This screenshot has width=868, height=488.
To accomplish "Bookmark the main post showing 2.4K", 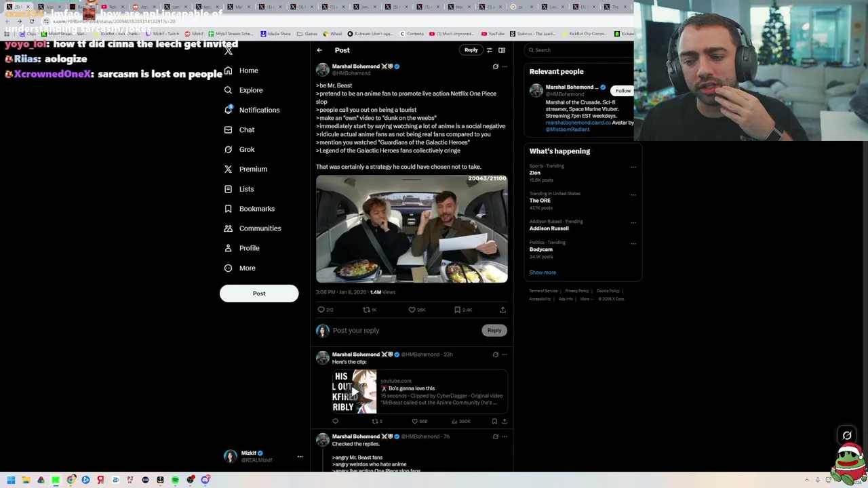I will (x=463, y=310).
